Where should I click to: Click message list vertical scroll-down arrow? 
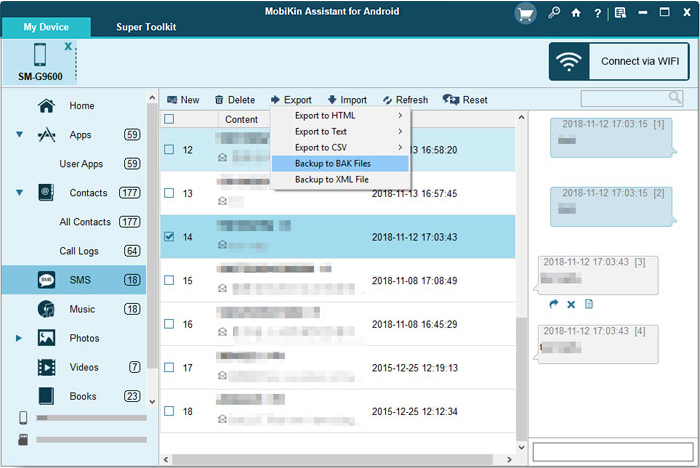[x=521, y=447]
